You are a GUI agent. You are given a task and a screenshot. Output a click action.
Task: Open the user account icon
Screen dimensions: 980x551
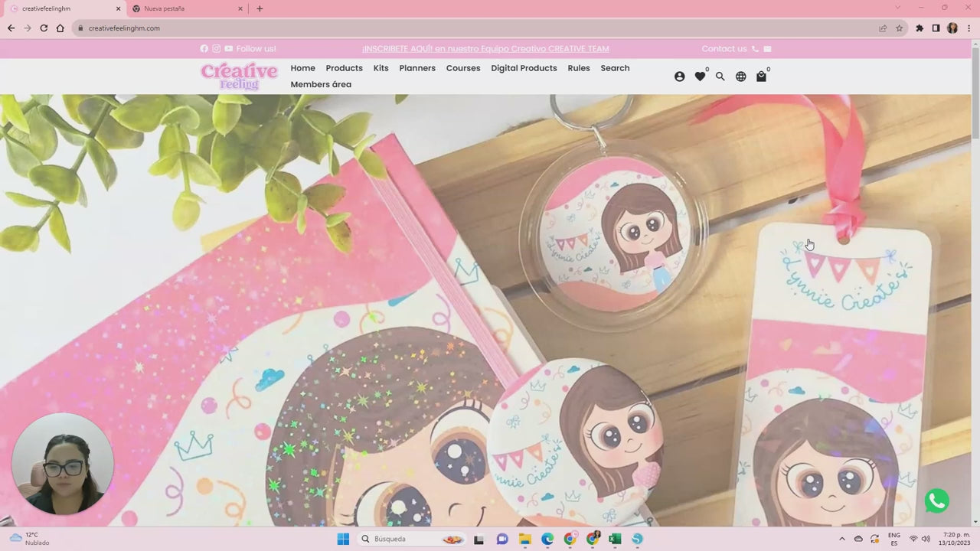tap(679, 77)
